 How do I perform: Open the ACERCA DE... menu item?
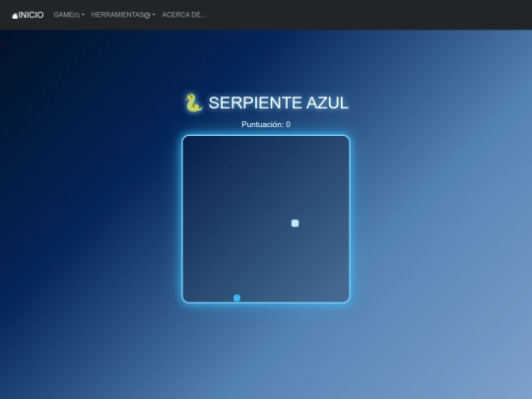[184, 15]
